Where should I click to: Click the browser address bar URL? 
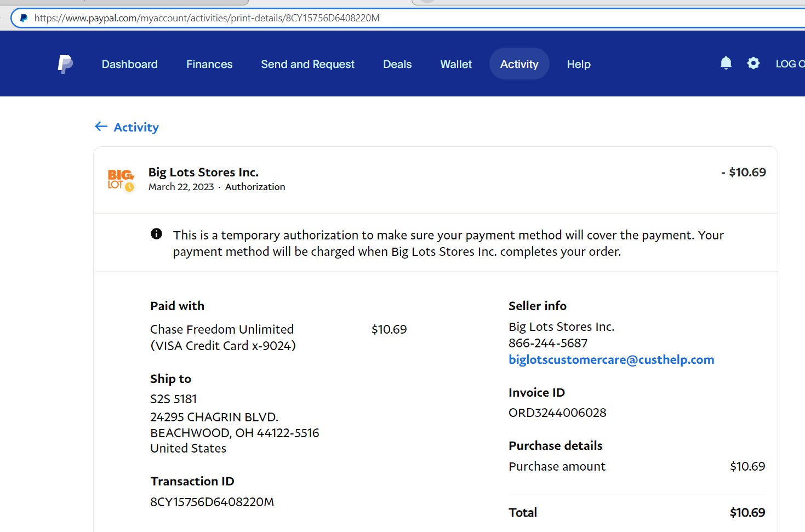click(x=207, y=18)
